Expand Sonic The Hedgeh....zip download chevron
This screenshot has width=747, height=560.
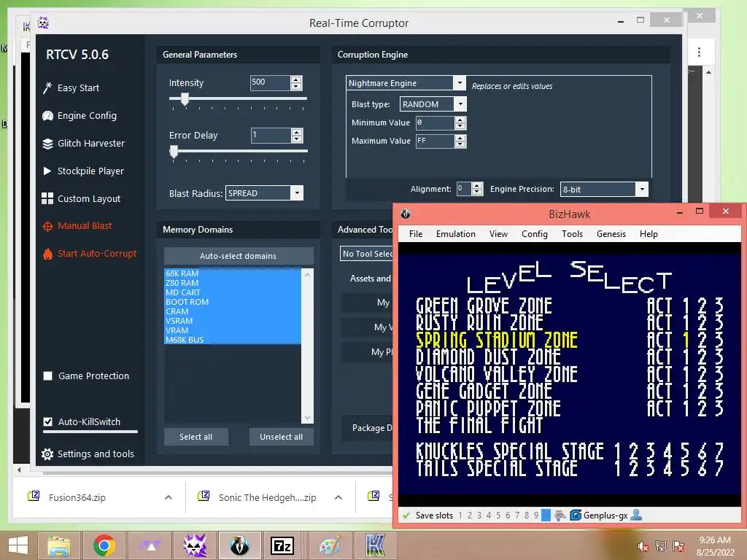coord(338,497)
